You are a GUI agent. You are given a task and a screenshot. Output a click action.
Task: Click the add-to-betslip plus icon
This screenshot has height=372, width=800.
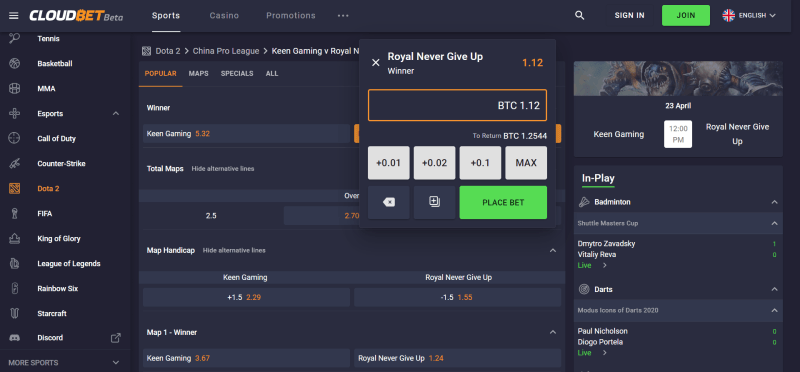click(434, 203)
